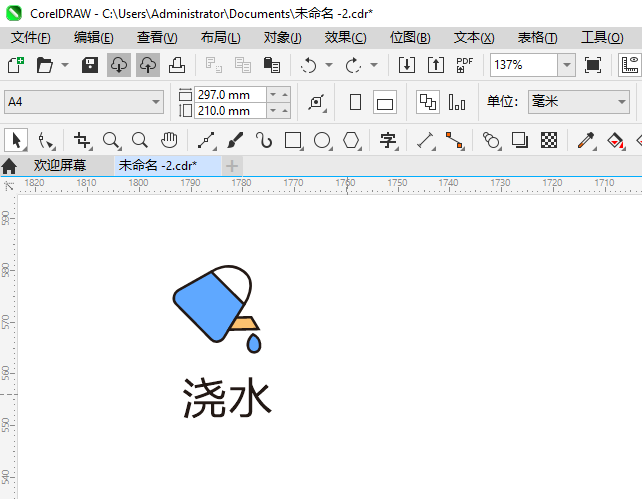Viewport: 642px width, 499px height.
Task: Select the Transparency checkerboard tool
Action: click(x=549, y=140)
